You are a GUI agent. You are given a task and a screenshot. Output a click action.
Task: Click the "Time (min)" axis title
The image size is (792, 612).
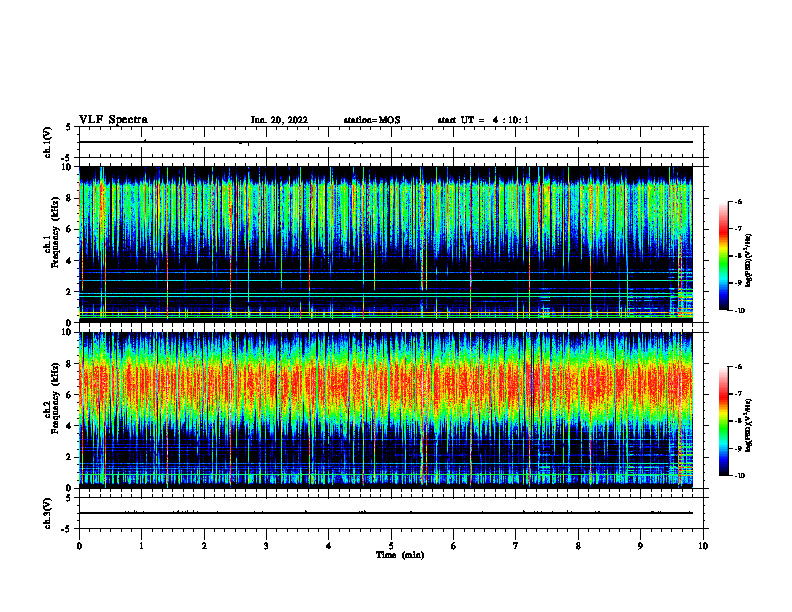400,555
